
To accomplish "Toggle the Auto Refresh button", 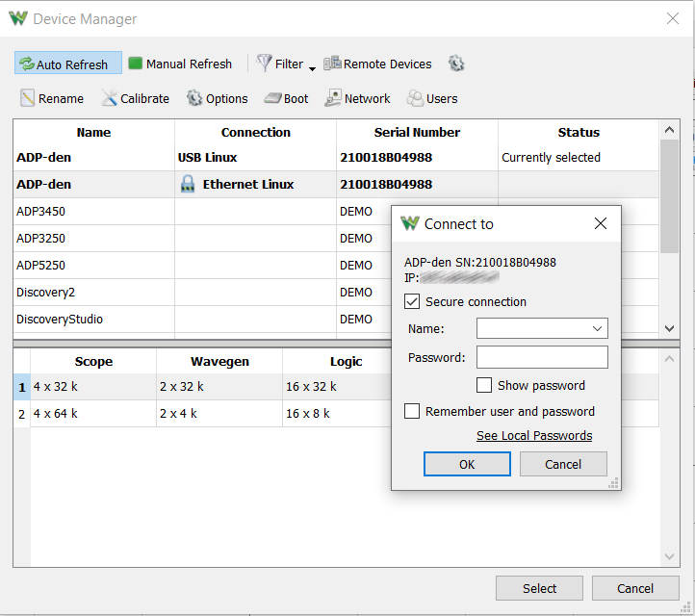I will [x=68, y=63].
